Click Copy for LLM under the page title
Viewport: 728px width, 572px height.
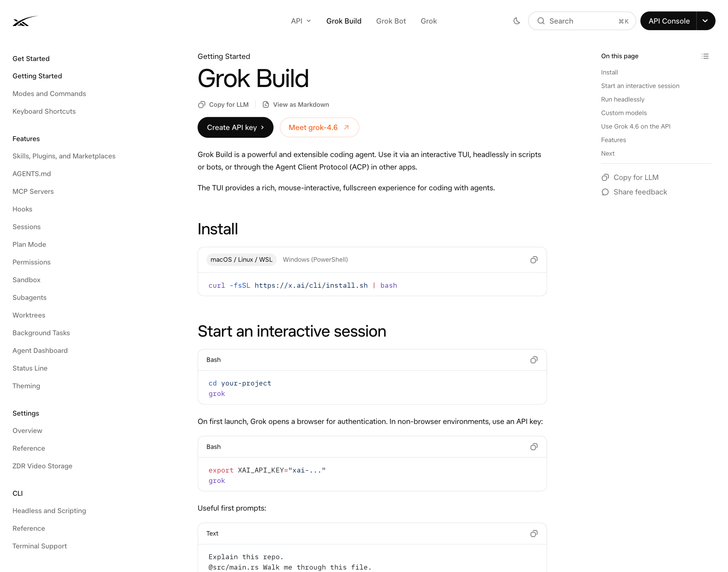[x=223, y=105]
